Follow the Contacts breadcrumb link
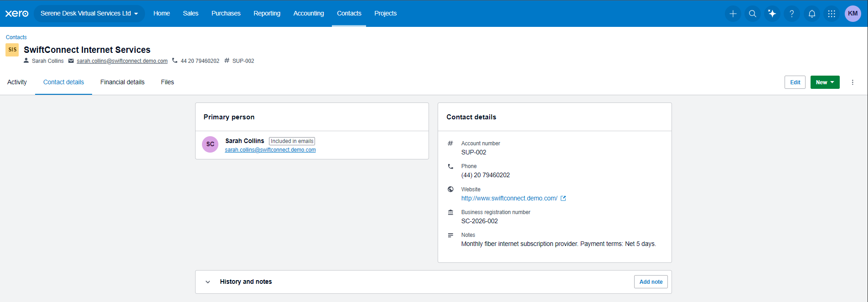Viewport: 868px width, 302px height. [x=16, y=37]
